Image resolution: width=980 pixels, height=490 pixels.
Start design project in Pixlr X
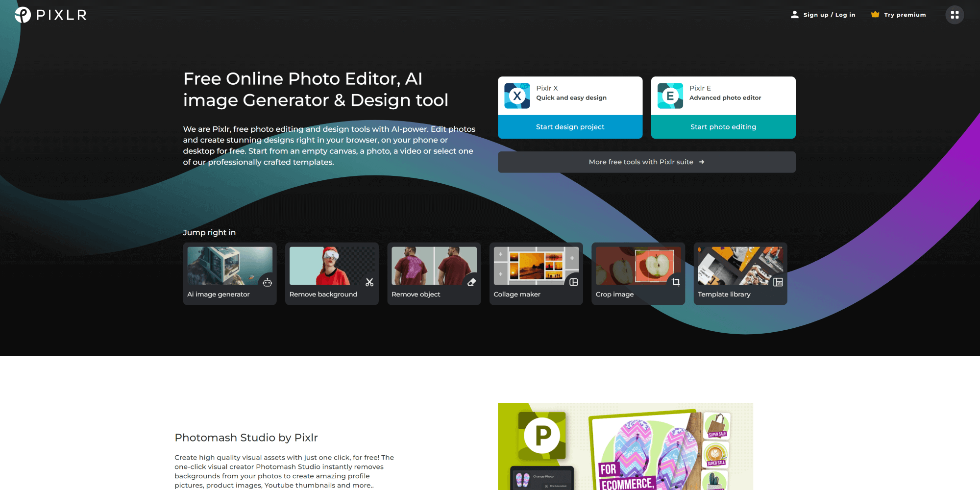[570, 127]
